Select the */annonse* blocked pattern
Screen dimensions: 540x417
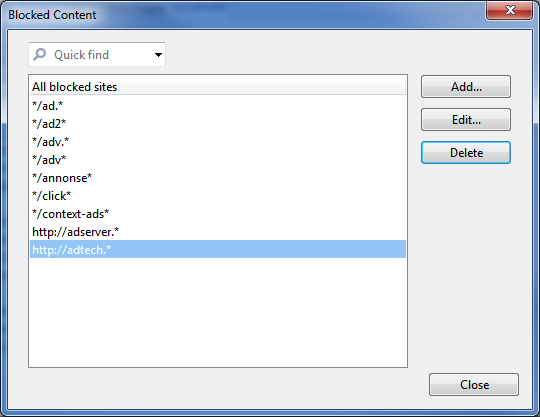(x=218, y=178)
